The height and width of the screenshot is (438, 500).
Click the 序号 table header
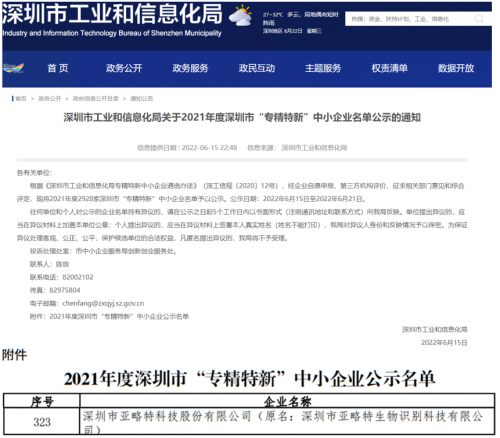coord(42,402)
